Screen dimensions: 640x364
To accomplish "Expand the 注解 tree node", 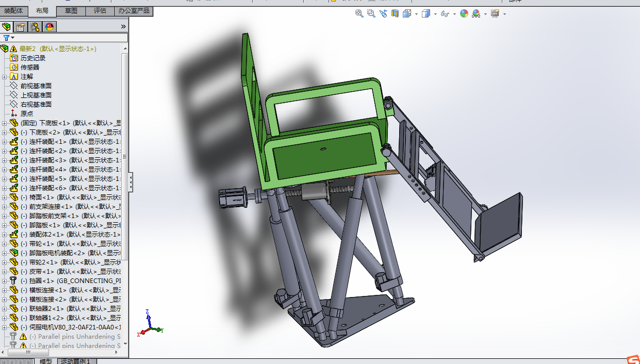I will 5,77.
